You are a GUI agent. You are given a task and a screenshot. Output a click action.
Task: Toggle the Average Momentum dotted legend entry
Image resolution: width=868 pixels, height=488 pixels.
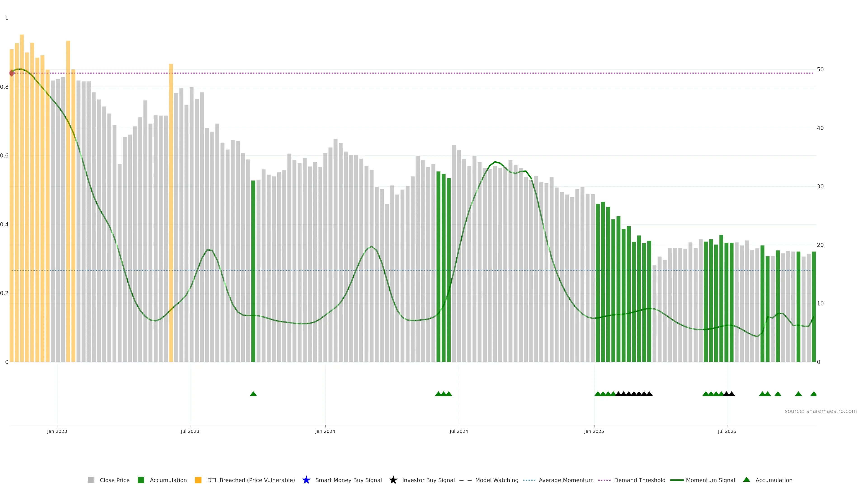[529, 480]
